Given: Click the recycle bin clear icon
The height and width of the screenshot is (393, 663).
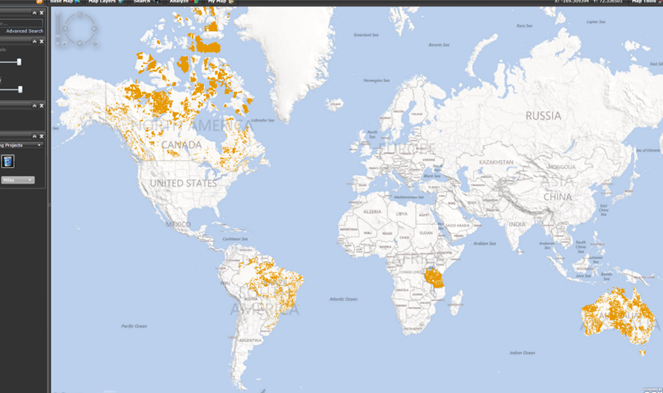Looking at the screenshot, I should (x=8, y=161).
